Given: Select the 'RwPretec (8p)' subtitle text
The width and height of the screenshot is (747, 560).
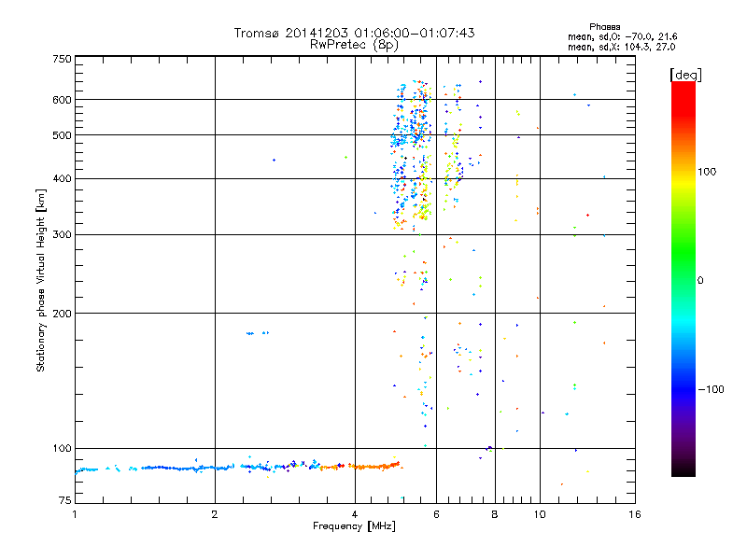Looking at the screenshot, I should pos(354,45).
